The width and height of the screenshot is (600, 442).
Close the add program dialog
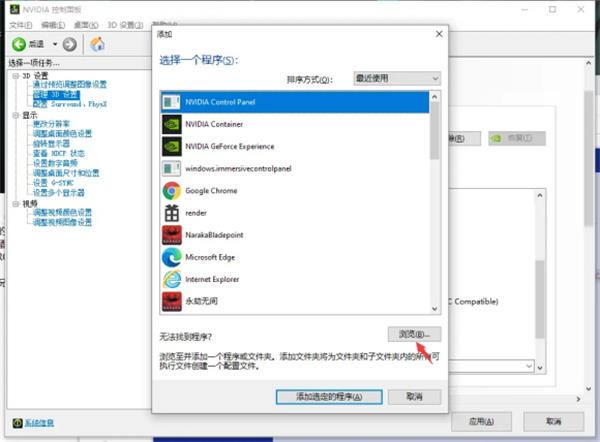(439, 34)
